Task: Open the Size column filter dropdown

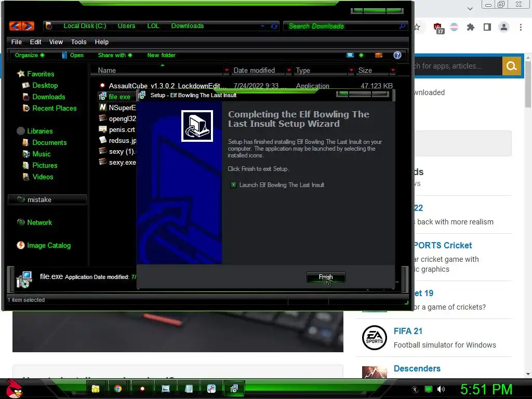Action: [x=393, y=70]
